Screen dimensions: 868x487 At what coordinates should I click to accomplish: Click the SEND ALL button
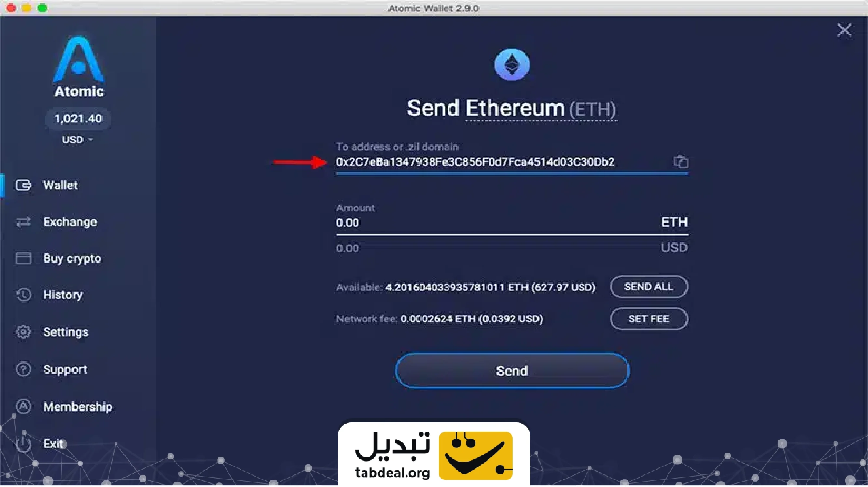[x=648, y=287]
